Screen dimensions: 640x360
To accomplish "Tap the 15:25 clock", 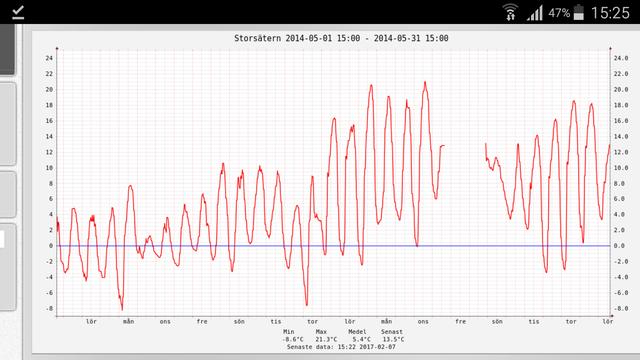I will tap(610, 13).
